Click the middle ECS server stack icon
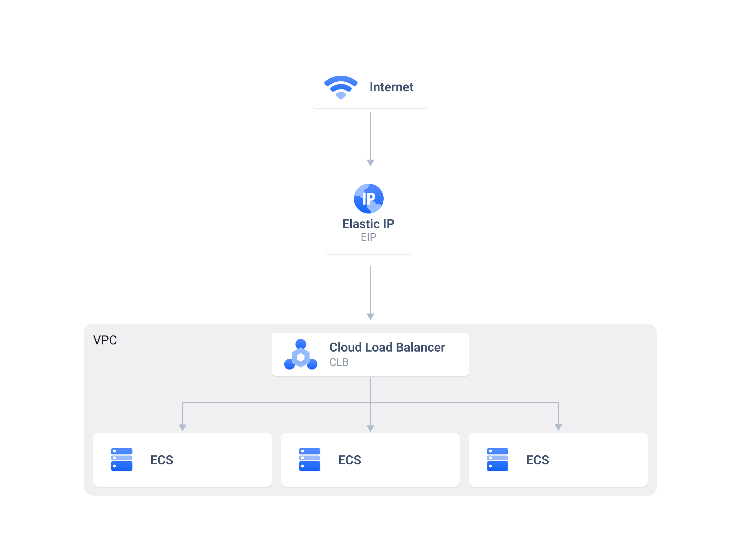Viewport: 741px width, 560px height. pos(310,460)
